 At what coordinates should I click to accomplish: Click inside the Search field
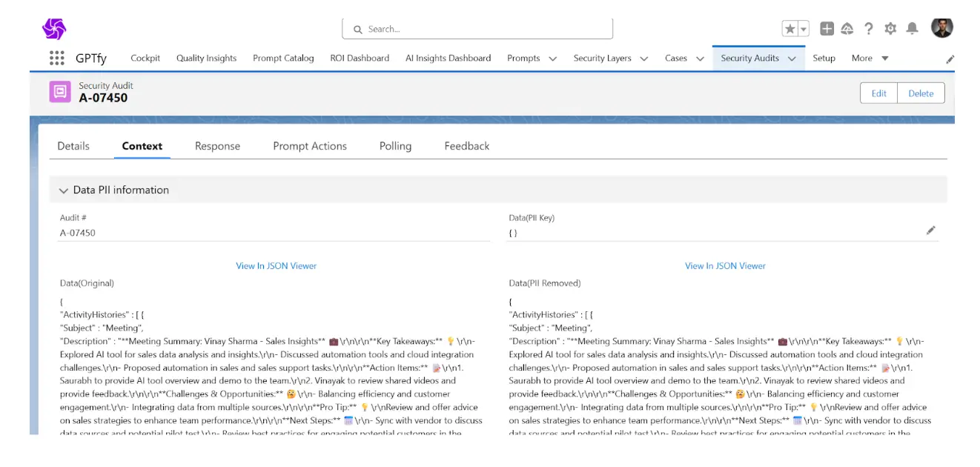[x=477, y=28]
